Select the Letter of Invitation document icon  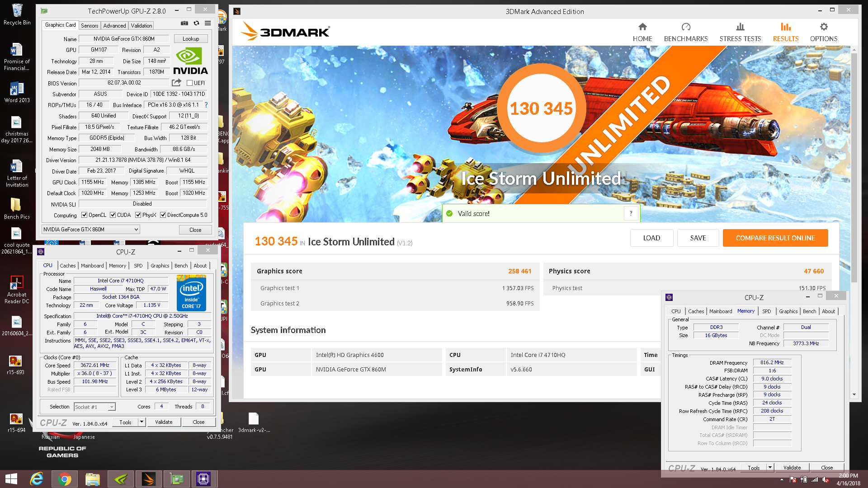(17, 173)
